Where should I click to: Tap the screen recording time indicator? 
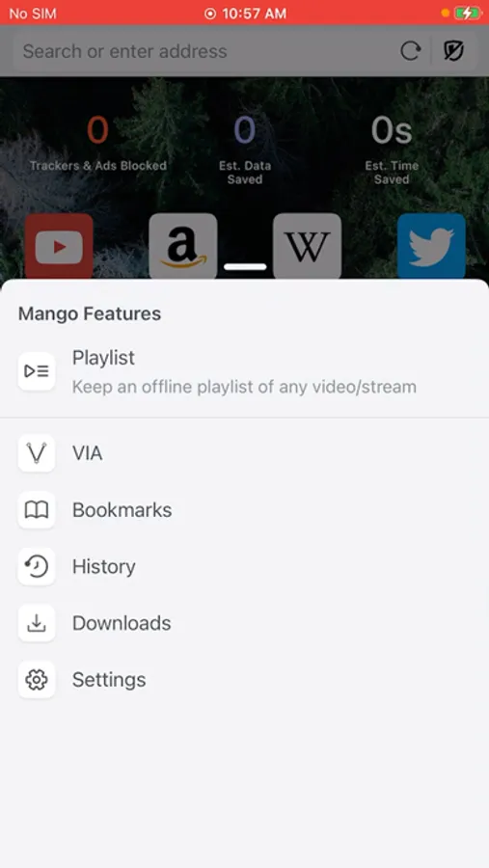(x=245, y=14)
